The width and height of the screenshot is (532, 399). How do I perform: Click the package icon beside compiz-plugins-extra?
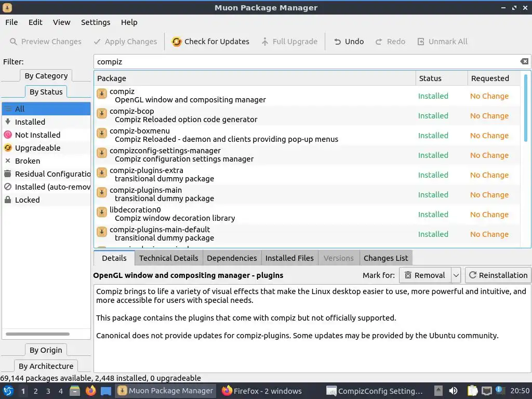coord(102,172)
